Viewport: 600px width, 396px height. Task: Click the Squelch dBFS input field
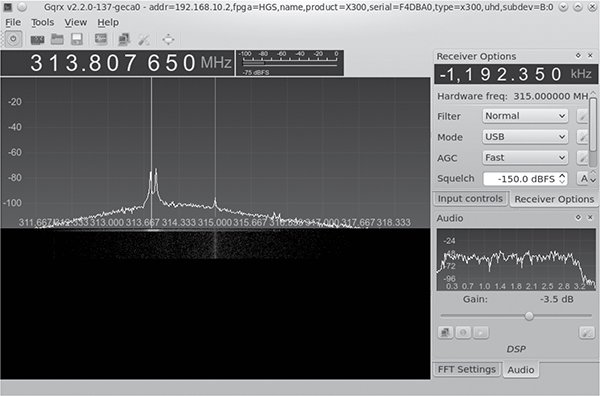tap(525, 179)
